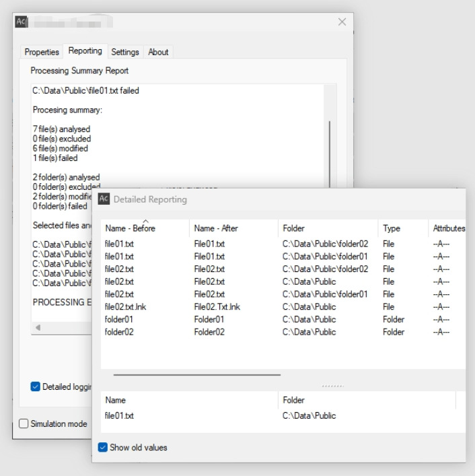Click the Name header in lower list

click(x=189, y=400)
